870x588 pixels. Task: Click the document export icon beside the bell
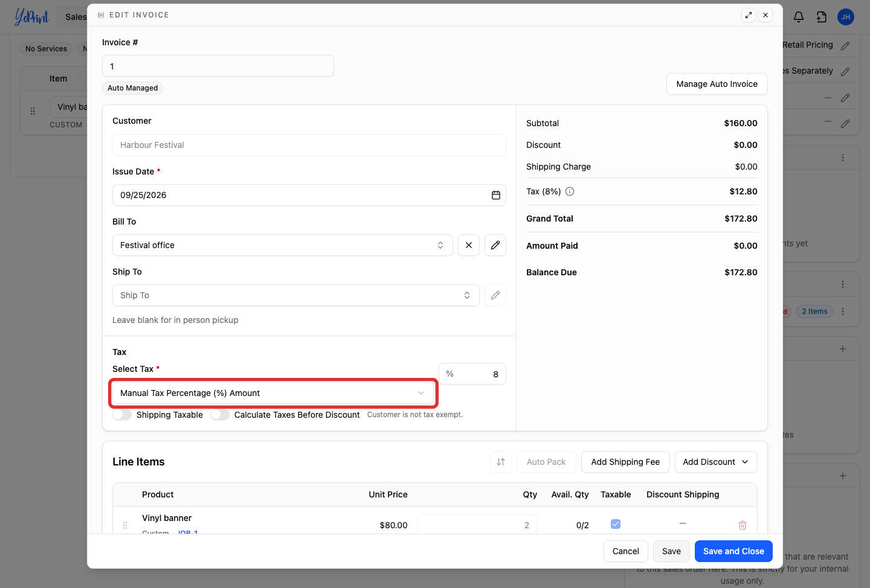click(822, 17)
